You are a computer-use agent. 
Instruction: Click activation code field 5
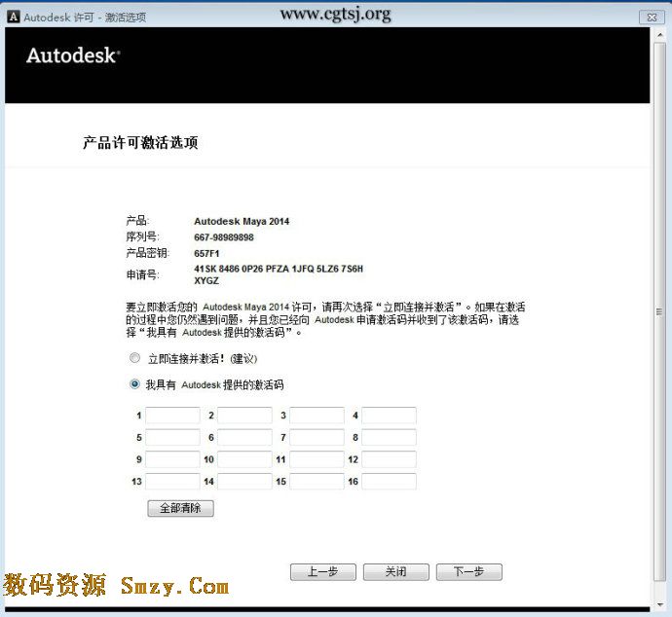point(172,437)
